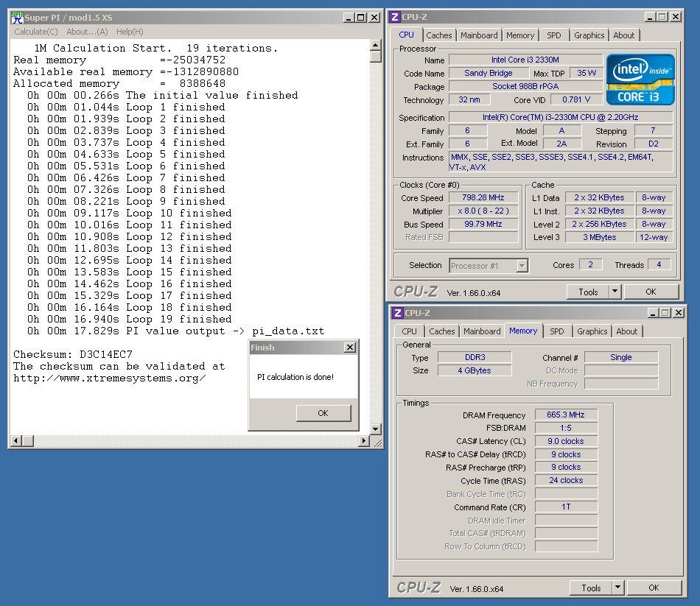Select CPU tab in upper CPU-Z window
The height and width of the screenshot is (606, 700).
click(x=406, y=35)
